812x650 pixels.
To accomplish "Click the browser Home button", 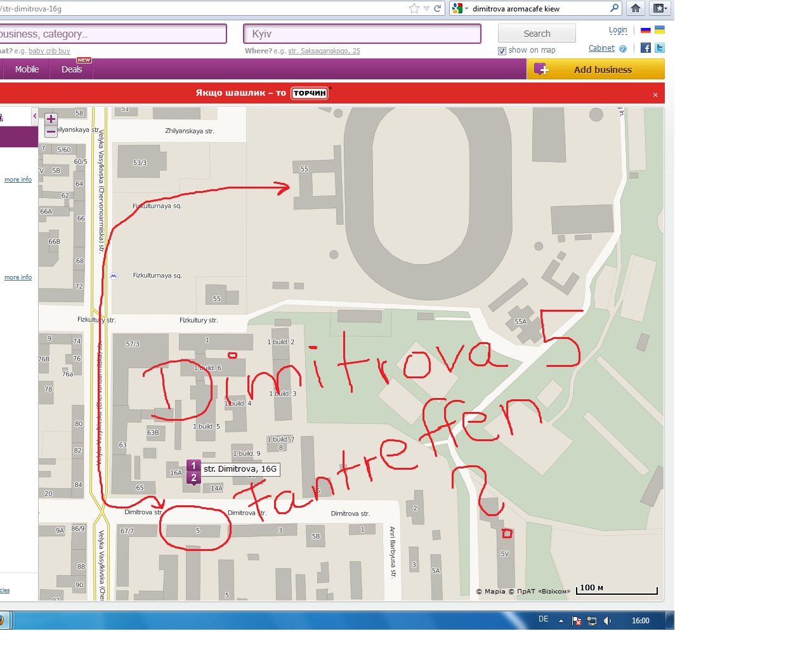I will pyautogui.click(x=635, y=8).
